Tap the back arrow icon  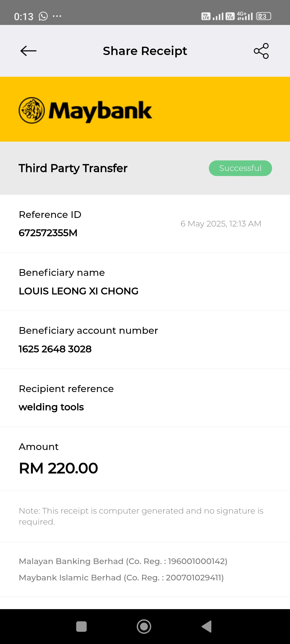(x=28, y=51)
